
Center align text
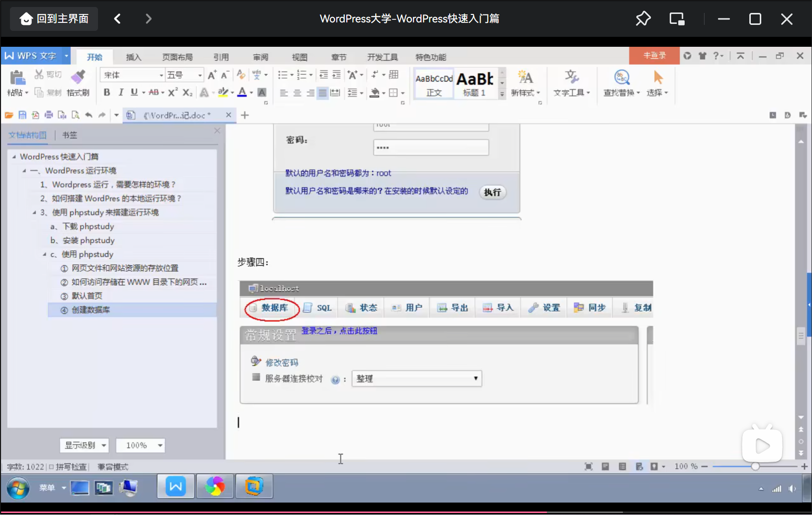click(x=297, y=93)
